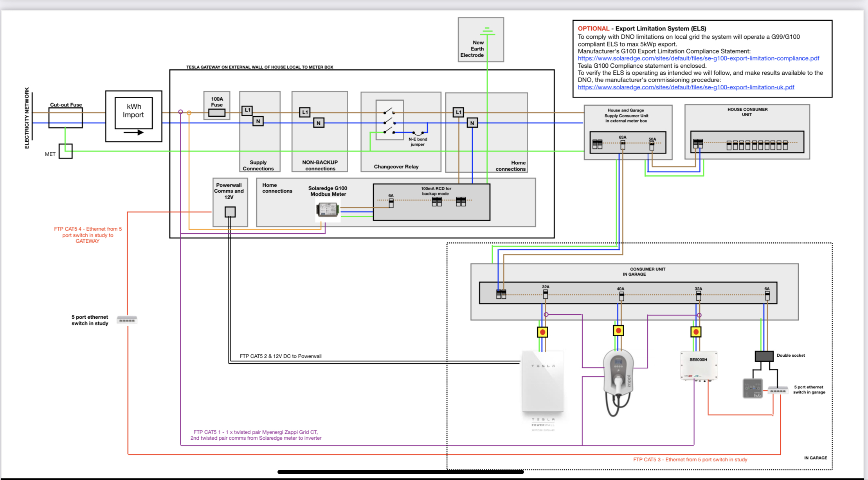Image resolution: width=868 pixels, height=480 pixels.
Task: Click the L1 terminal in upper Home connections
Action: click(x=458, y=112)
